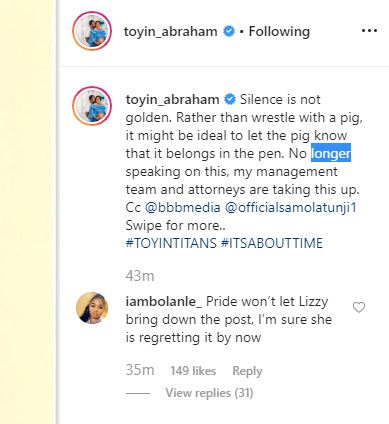Screen dimensions: 389x424
Task: Open the @officialsamolatunji1 mention
Action: point(291,207)
